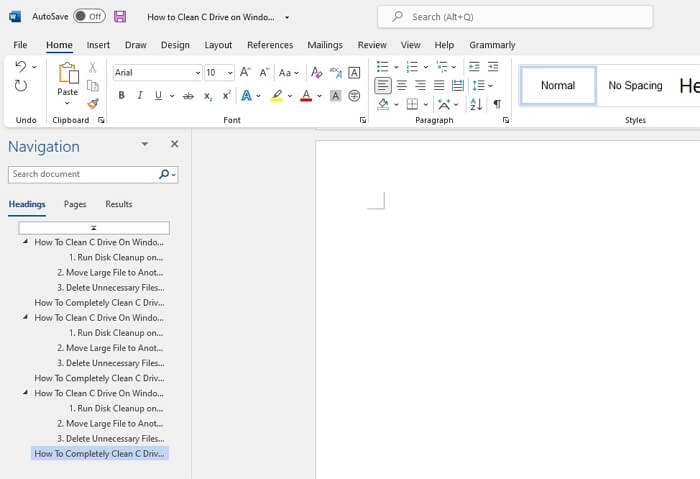Click the Format Painter icon

(92, 104)
